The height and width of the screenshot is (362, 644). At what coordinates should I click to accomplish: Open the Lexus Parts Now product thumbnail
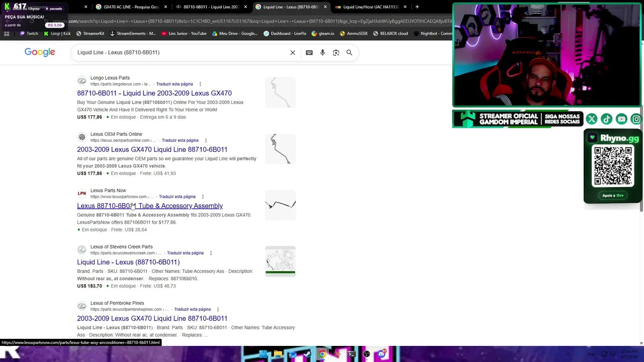click(280, 205)
